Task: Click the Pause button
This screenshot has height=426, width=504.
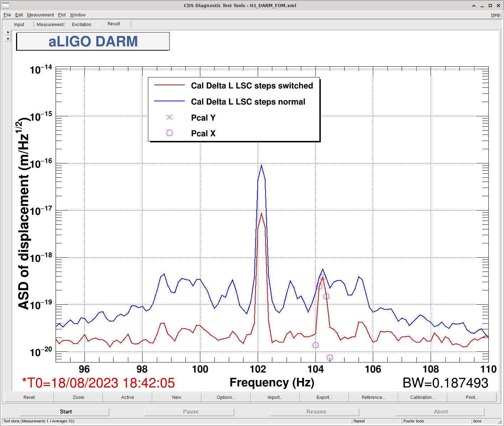Action: coord(189,412)
